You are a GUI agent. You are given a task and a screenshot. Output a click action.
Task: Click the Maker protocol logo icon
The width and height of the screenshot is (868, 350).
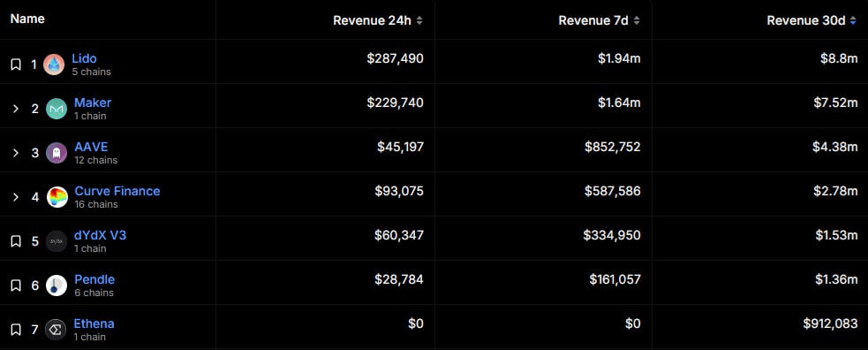(x=57, y=109)
